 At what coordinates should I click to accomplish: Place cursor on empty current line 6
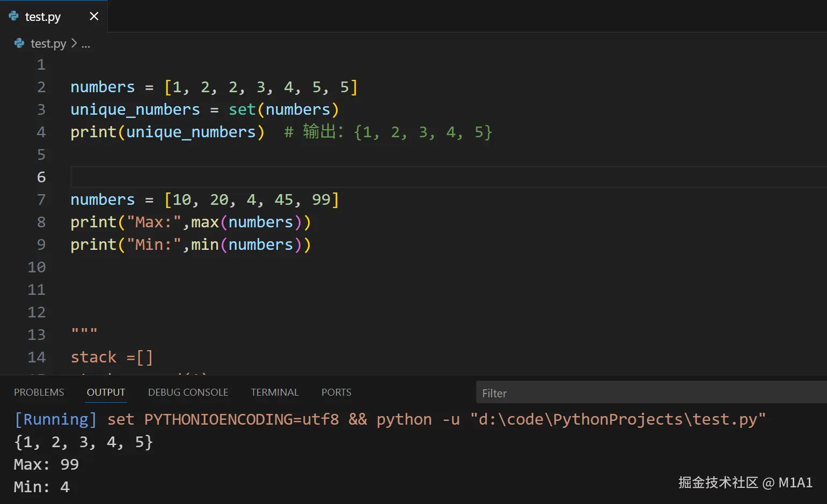[x=449, y=177]
